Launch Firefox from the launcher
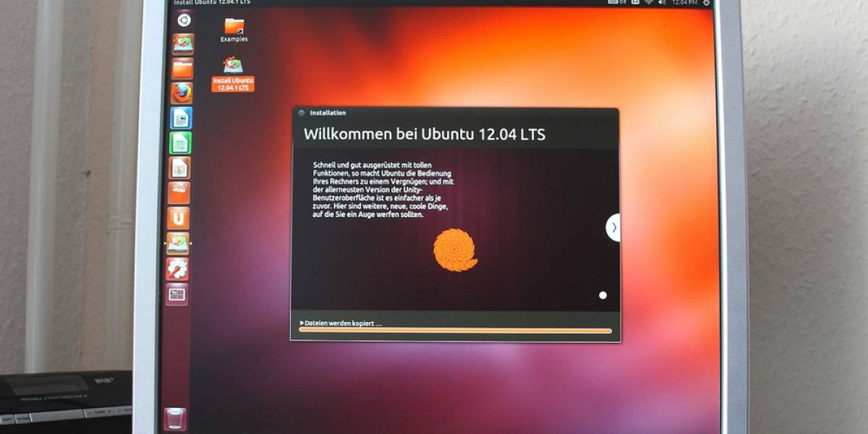 coord(181,93)
